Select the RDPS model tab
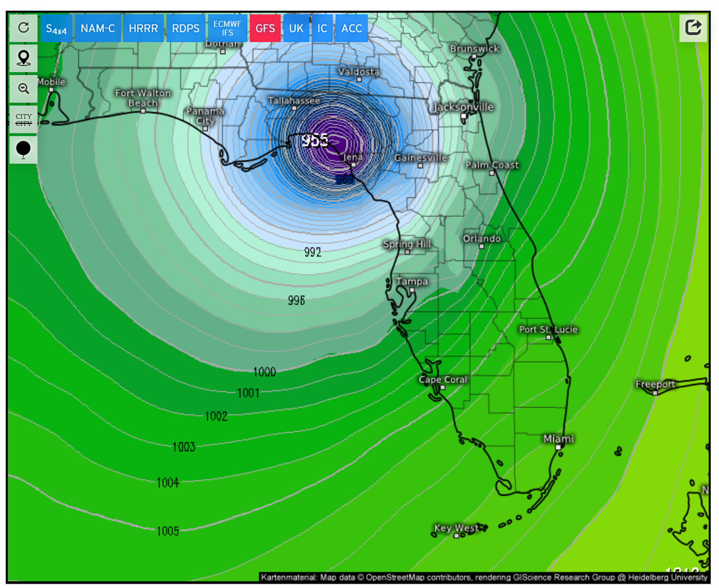This screenshot has width=719, height=588. [x=186, y=29]
